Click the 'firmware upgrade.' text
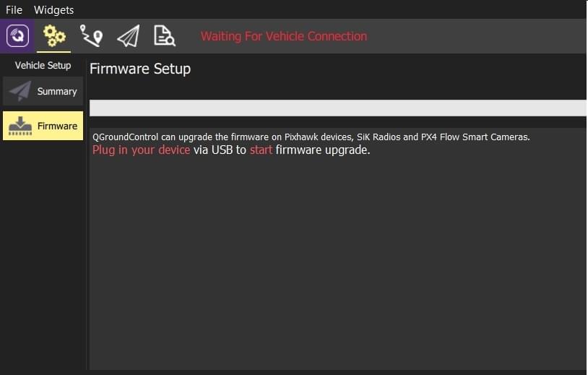This screenshot has height=375, width=588. [323, 150]
